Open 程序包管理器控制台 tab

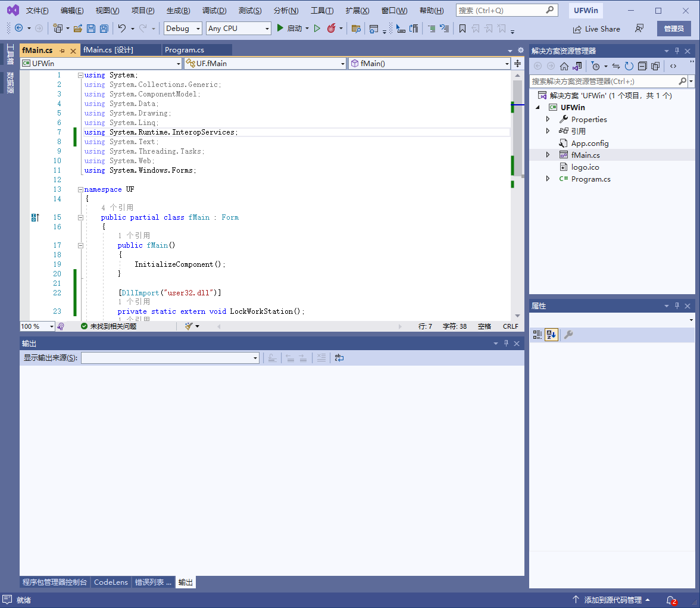(55, 582)
